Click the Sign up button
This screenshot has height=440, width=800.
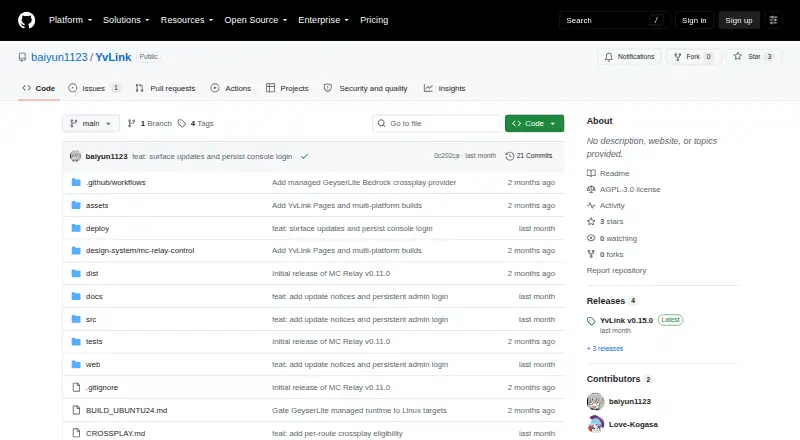[739, 20]
